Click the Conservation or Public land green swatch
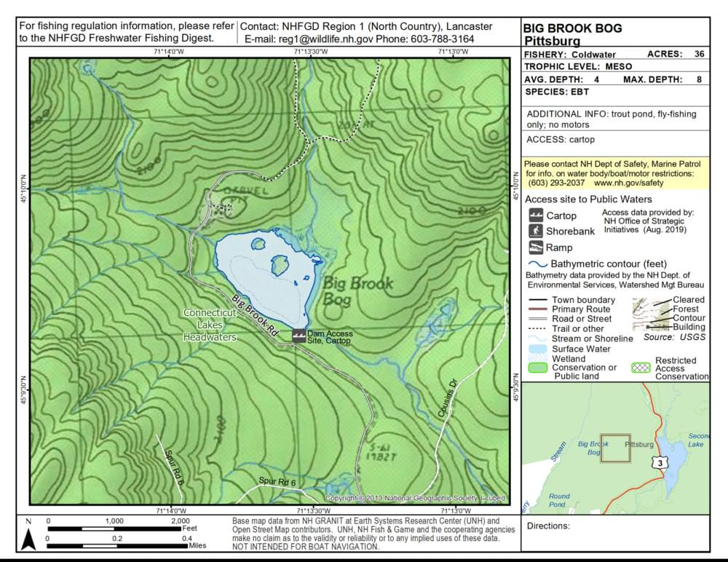728x562 pixels. tap(538, 368)
